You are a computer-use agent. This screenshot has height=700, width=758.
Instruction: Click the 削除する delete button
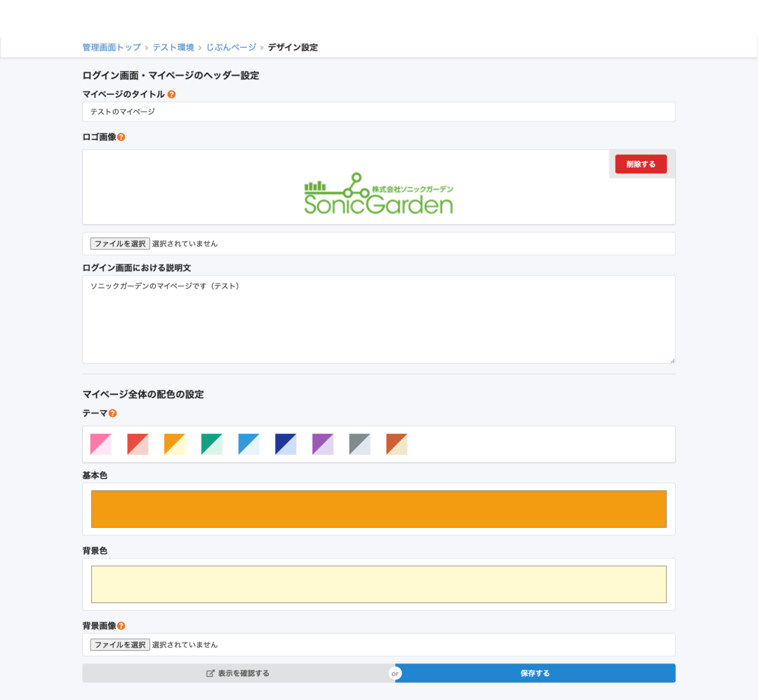[640, 163]
